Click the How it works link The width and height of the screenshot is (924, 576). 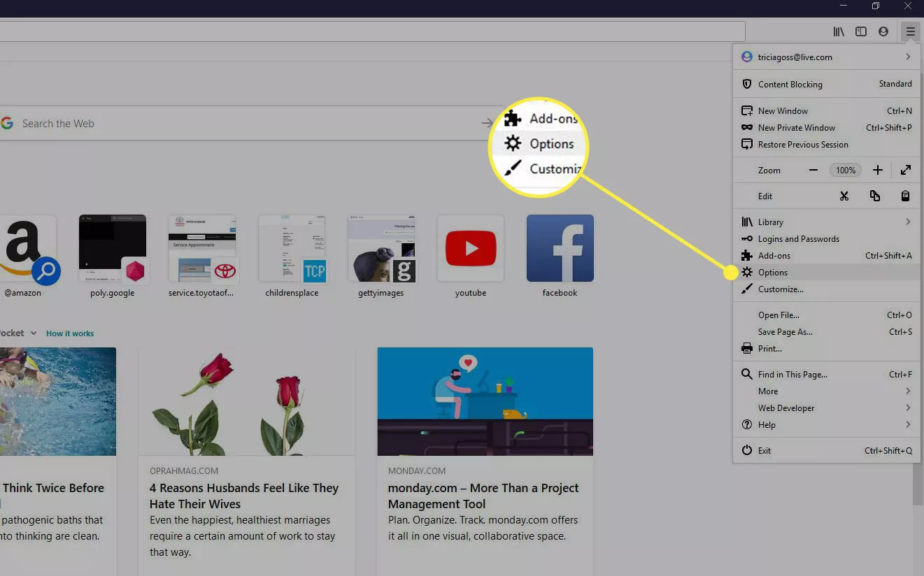click(x=70, y=333)
